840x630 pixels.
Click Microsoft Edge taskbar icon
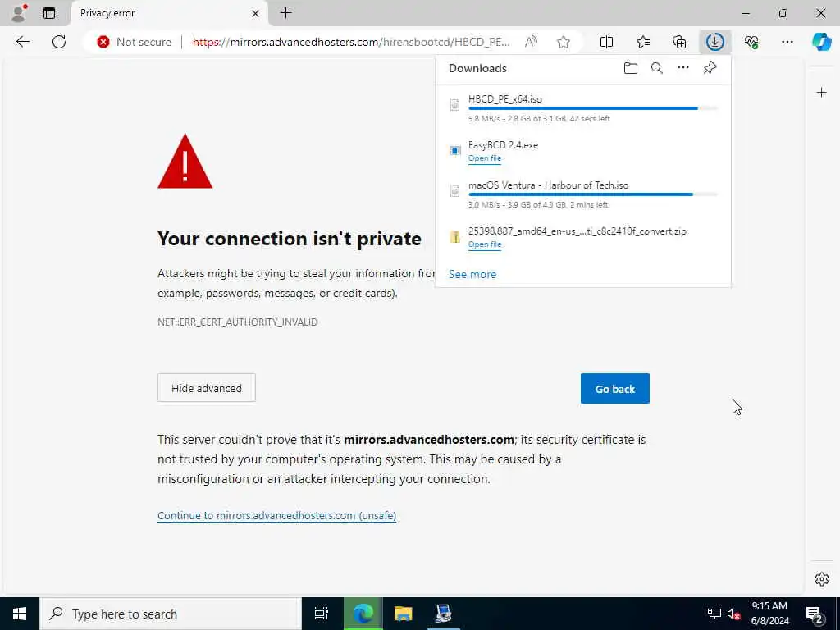point(363,614)
